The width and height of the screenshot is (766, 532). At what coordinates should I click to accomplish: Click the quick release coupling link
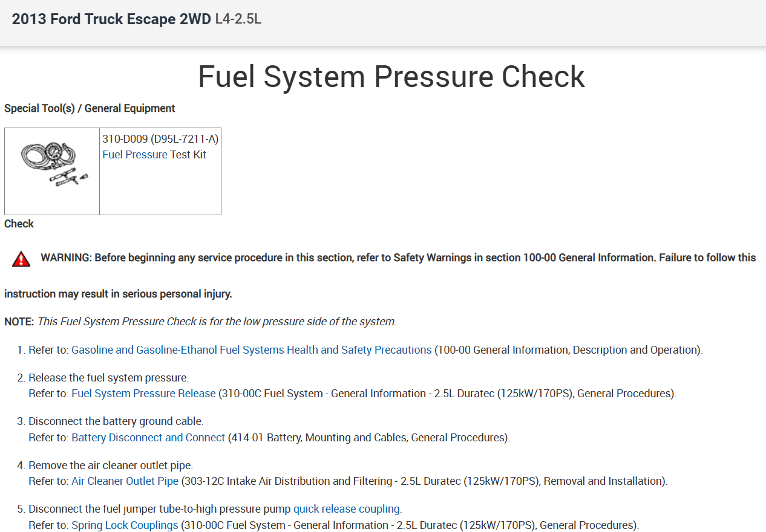point(347,509)
